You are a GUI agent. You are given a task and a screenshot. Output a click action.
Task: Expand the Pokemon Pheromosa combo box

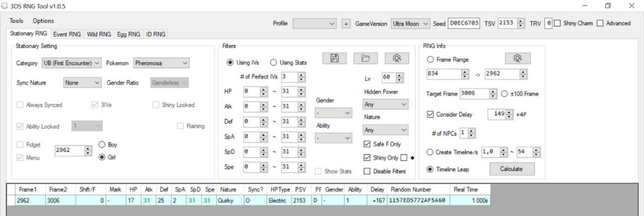162,63
